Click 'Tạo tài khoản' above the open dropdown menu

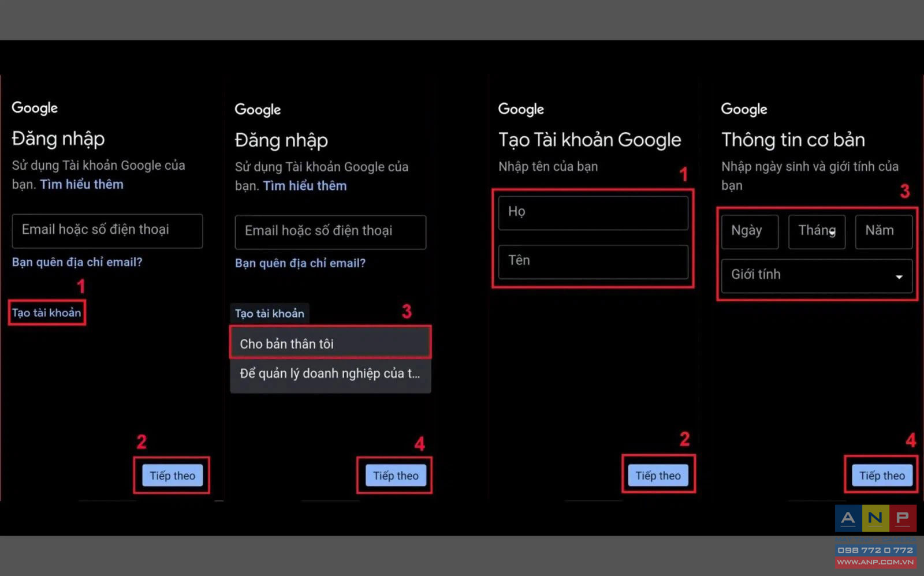coord(269,313)
